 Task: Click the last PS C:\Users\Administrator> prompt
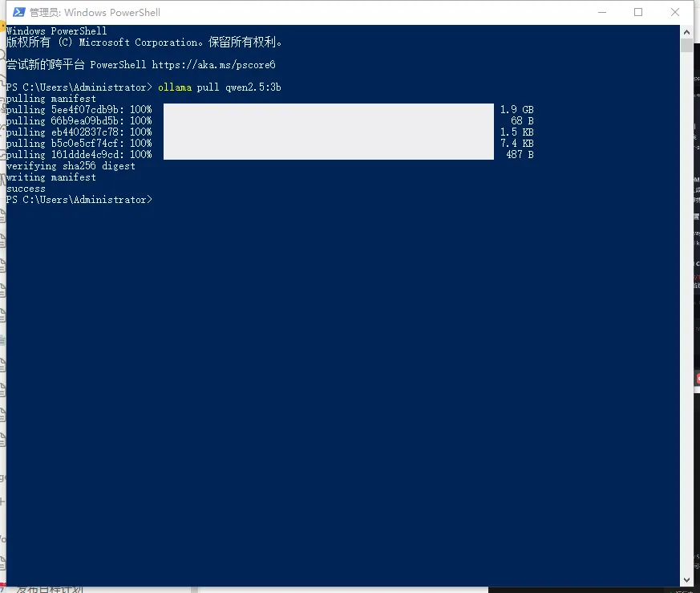pyautogui.click(x=79, y=199)
